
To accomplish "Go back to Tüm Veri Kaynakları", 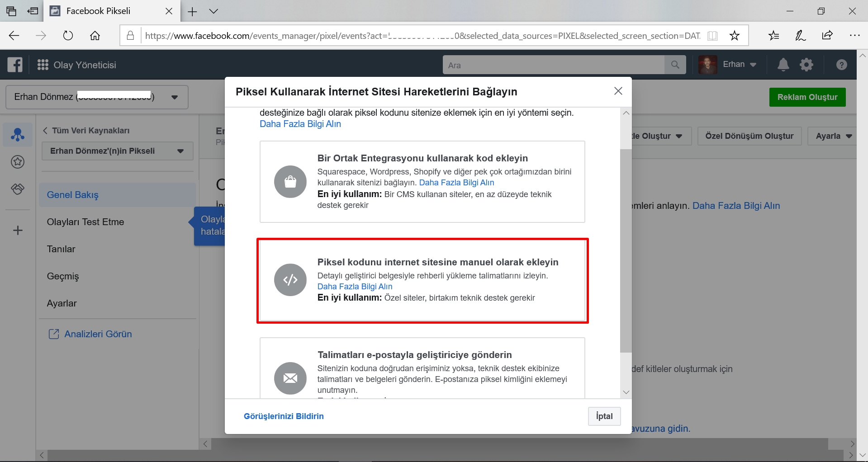I will click(x=86, y=131).
